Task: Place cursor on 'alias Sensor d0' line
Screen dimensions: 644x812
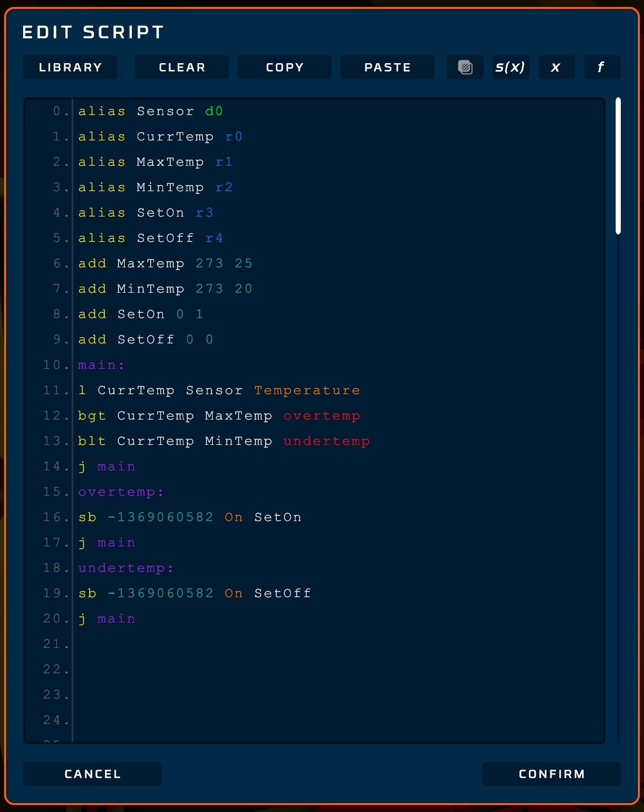Action: (x=151, y=111)
